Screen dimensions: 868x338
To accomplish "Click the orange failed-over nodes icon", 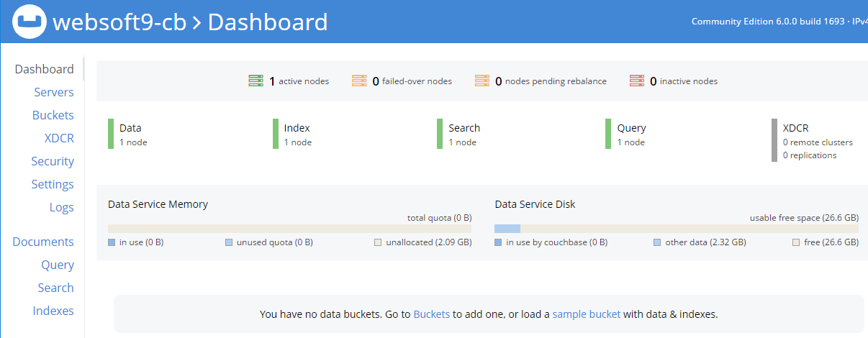I will [x=359, y=81].
